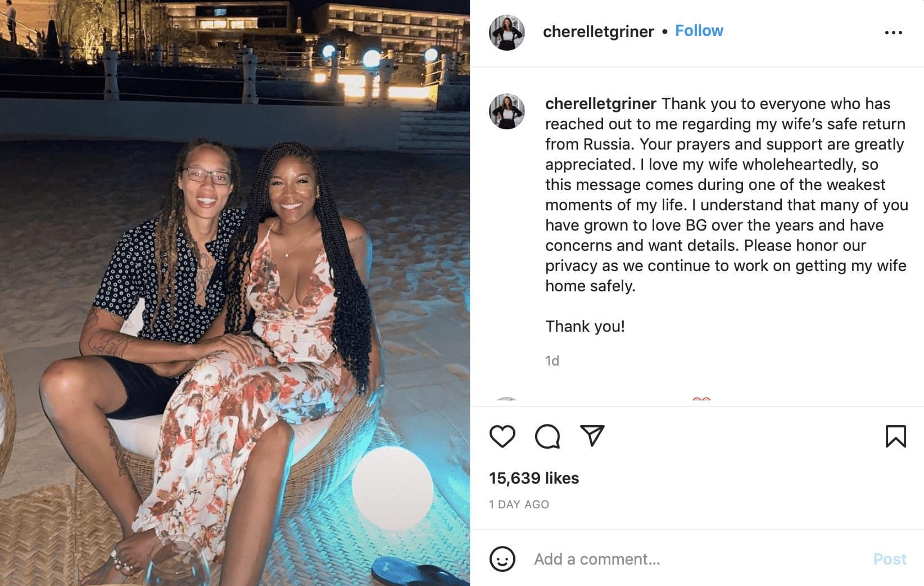Save post with the bookmark icon
924x586 pixels.
895,436
